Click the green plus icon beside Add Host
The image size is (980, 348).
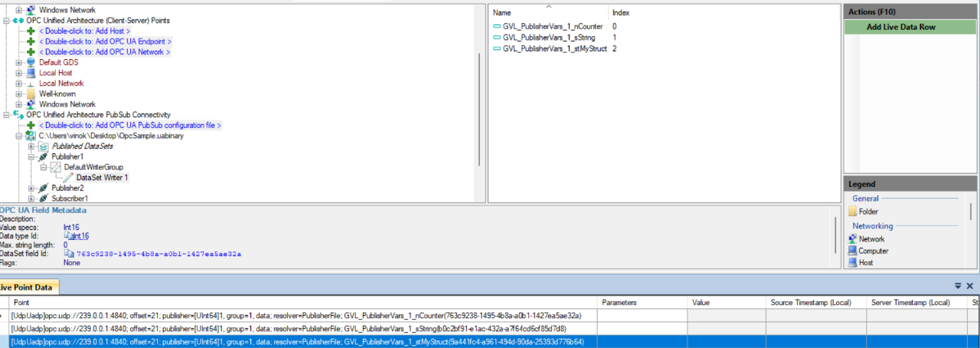(x=31, y=31)
